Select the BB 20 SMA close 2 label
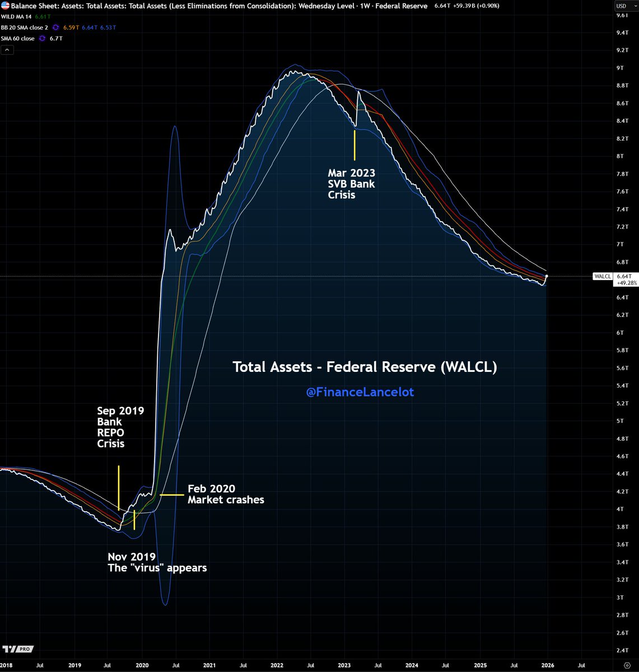This screenshot has height=672, width=639. coord(25,27)
